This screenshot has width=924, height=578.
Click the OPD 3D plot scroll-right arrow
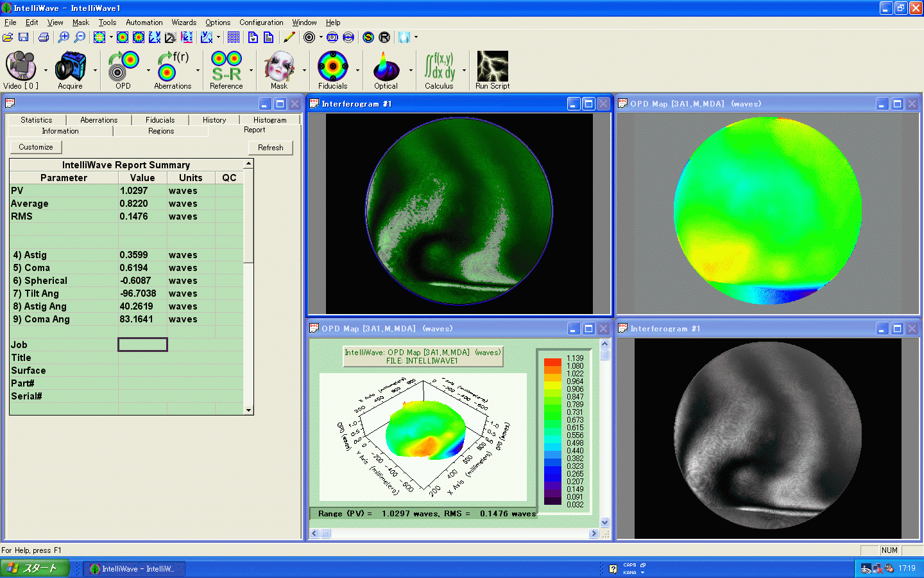point(594,533)
